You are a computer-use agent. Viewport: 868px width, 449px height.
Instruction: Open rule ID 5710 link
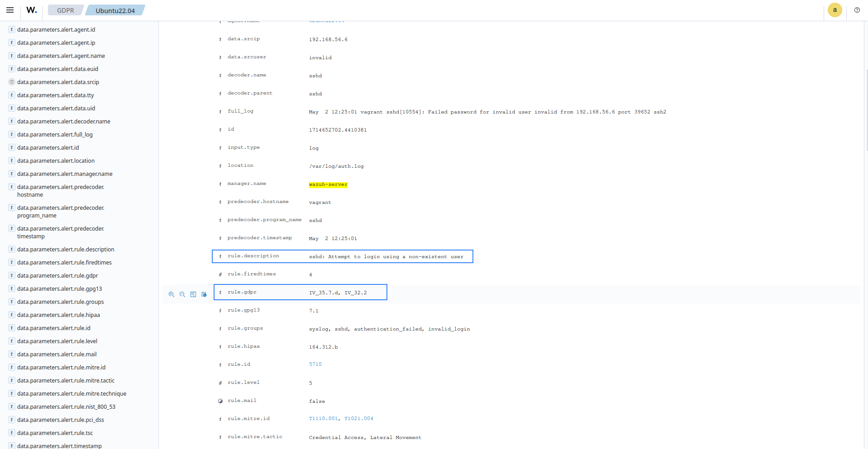coord(315,364)
